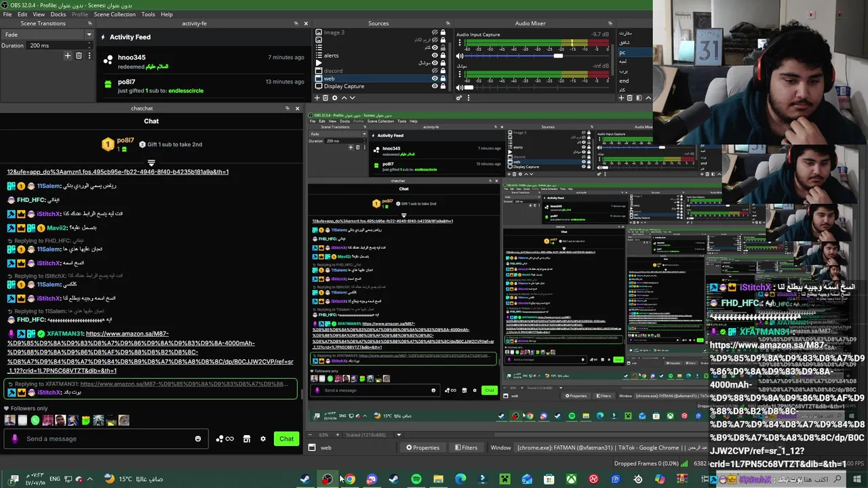The image size is (868, 488).
Task: Hide the alerts source
Action: 435,55
